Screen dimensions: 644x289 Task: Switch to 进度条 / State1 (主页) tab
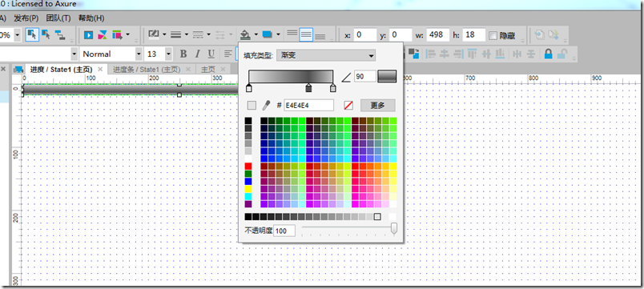coord(147,70)
